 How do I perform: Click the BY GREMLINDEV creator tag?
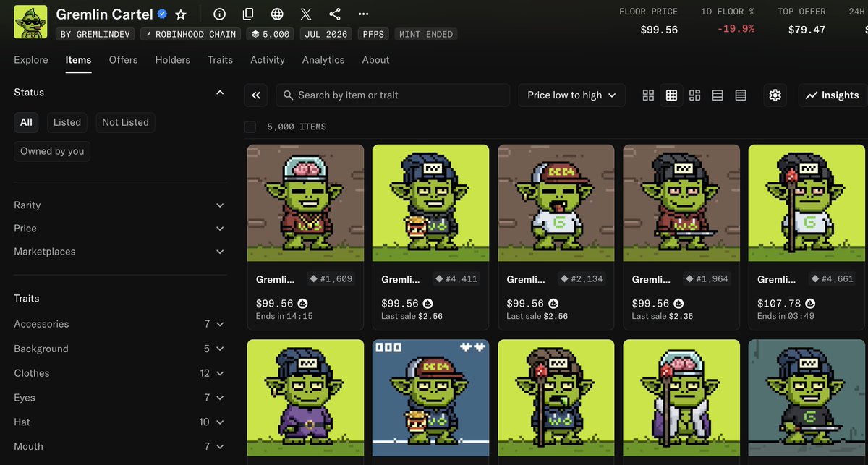point(95,34)
